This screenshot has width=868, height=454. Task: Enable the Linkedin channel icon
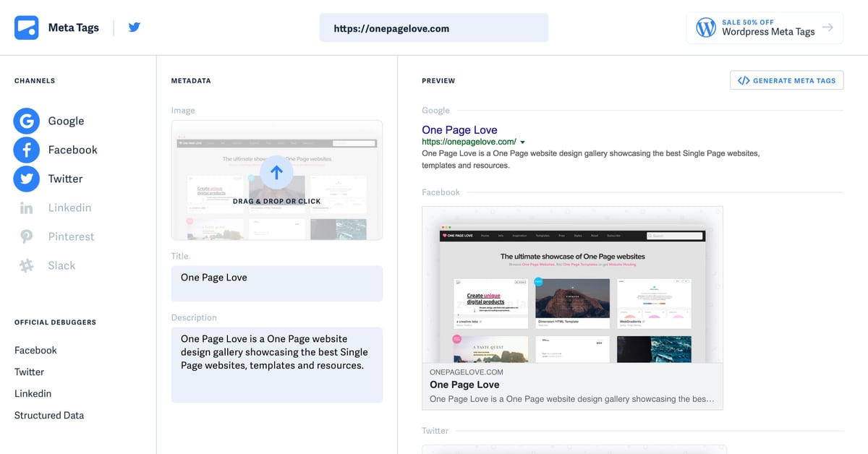point(27,208)
